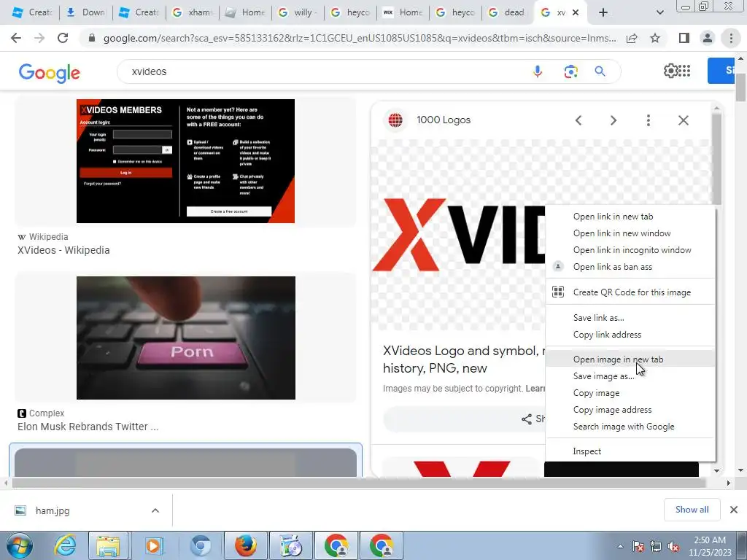
Task: Go back with the browser back arrow
Action: (x=16, y=38)
